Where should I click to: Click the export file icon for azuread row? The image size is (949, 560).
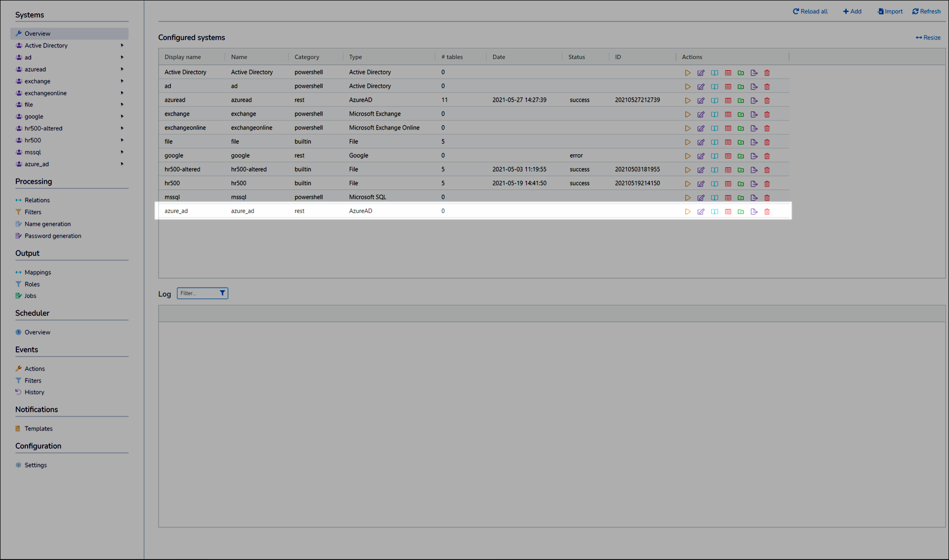[x=754, y=101]
